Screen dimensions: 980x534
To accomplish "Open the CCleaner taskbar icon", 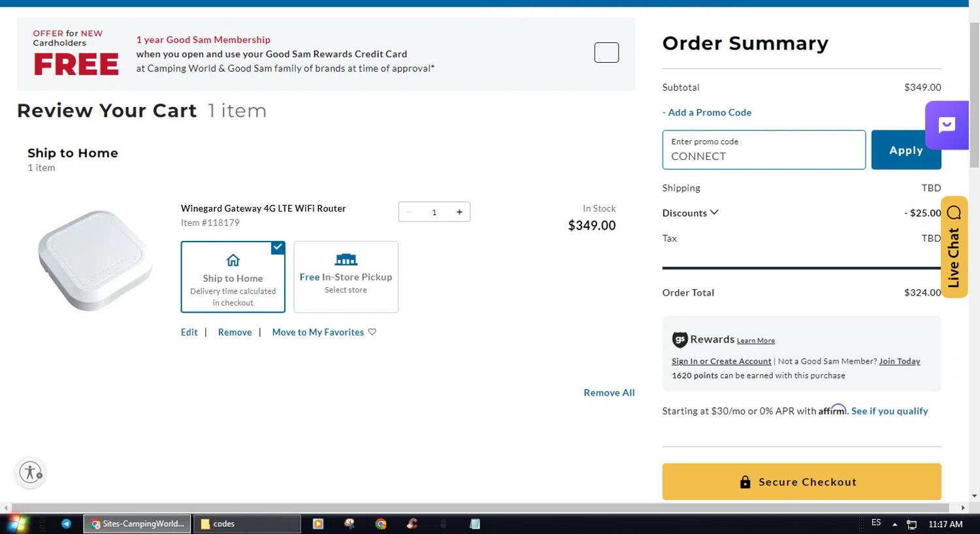I will (412, 524).
